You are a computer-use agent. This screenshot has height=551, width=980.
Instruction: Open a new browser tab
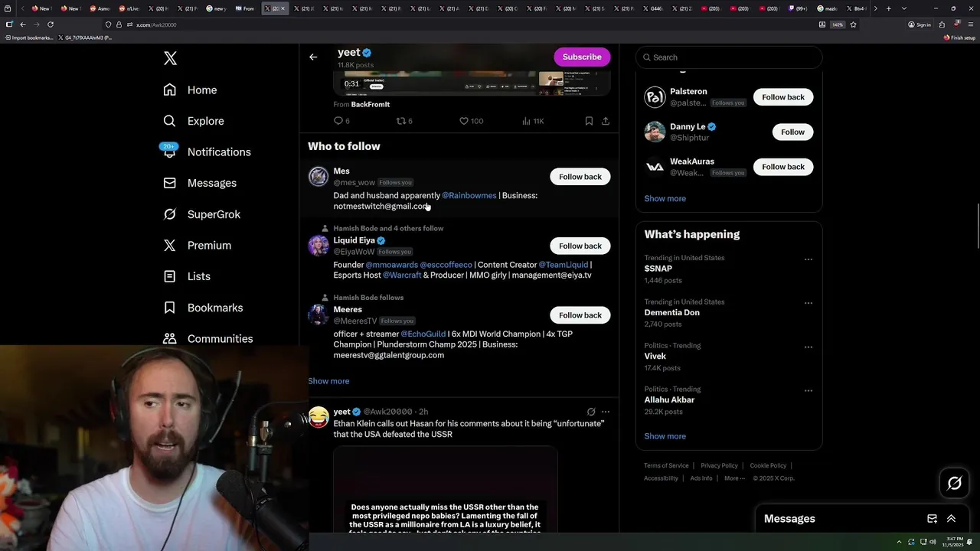click(888, 8)
